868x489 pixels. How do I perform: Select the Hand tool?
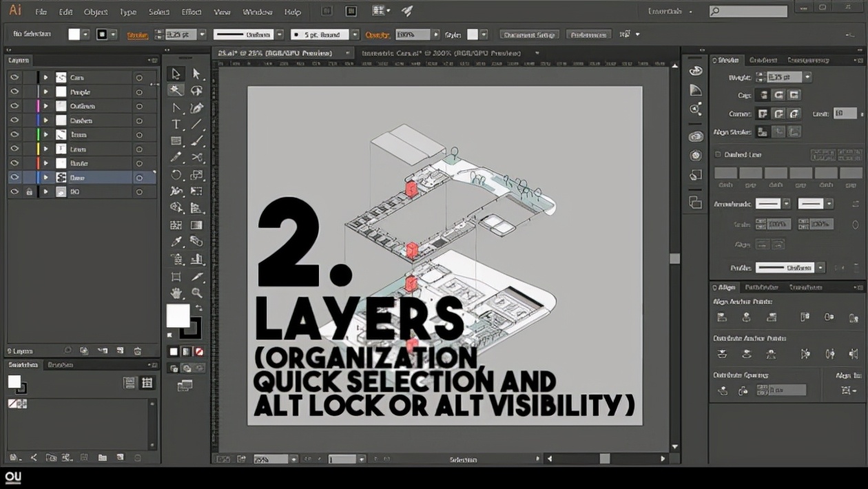[176, 293]
